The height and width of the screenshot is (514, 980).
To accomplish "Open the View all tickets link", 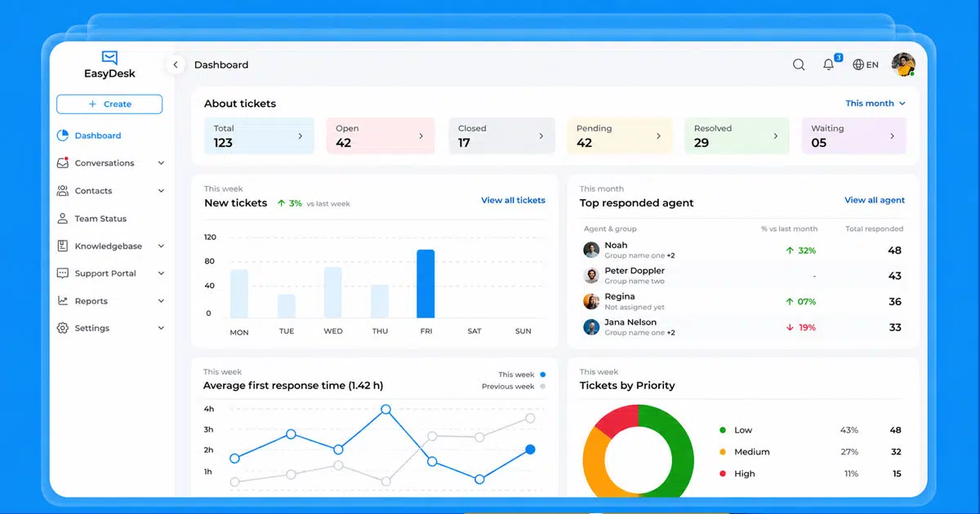I will (513, 200).
